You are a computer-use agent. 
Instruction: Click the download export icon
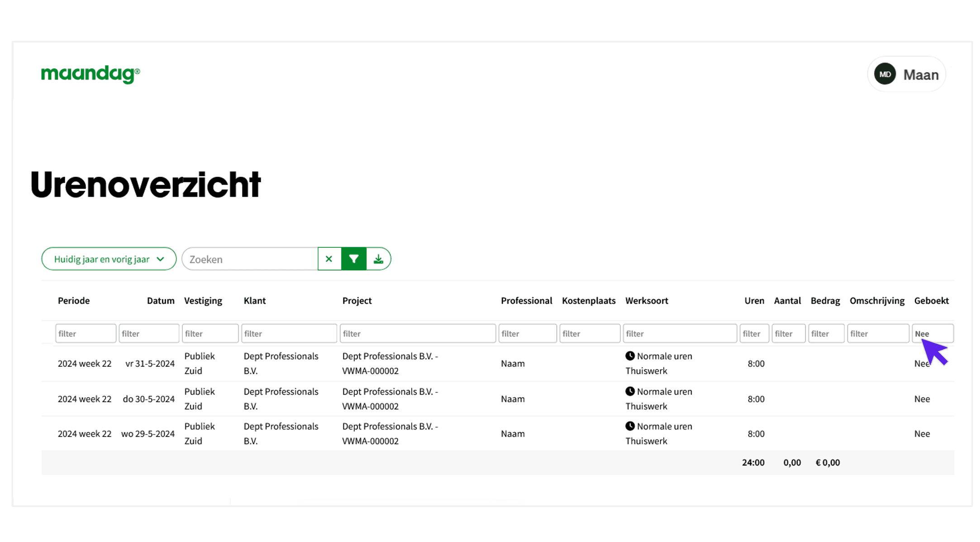[378, 259]
